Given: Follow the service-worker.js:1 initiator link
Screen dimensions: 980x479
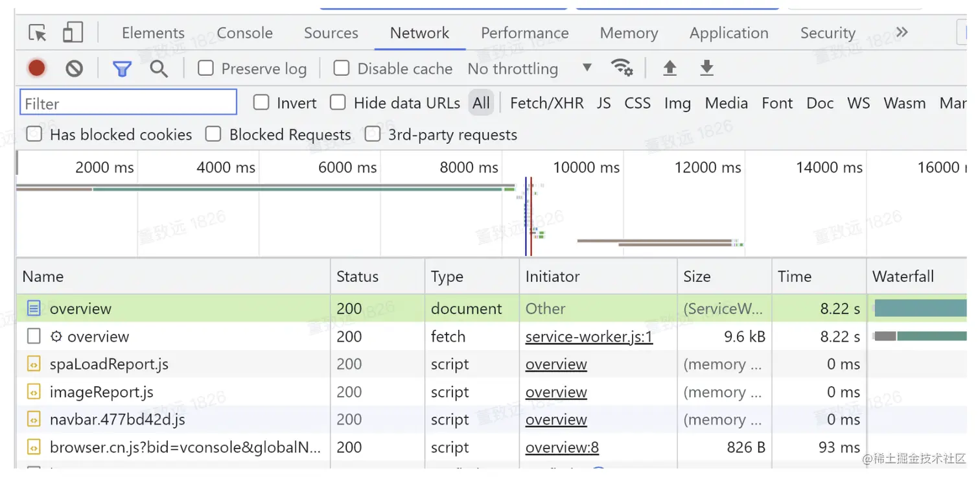Looking at the screenshot, I should [x=589, y=336].
